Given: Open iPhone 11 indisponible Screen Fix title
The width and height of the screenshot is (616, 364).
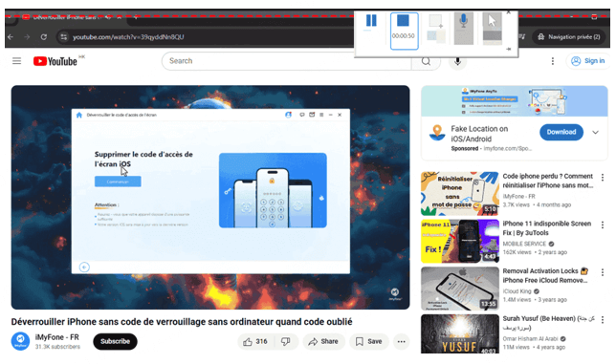Looking at the screenshot, I should click(546, 228).
